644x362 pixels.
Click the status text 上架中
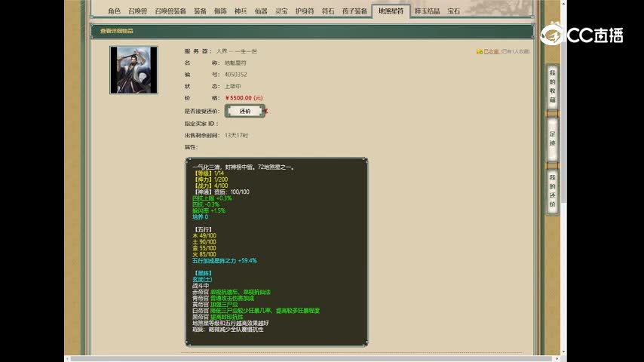tap(232, 86)
